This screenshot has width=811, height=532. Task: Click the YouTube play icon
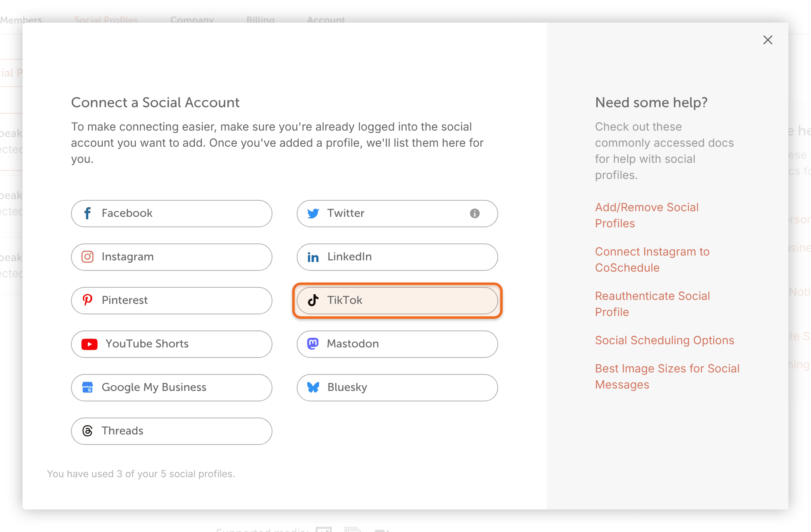coord(89,344)
